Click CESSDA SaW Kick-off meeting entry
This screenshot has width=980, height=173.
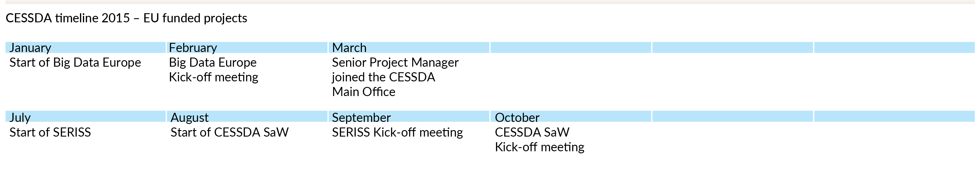pos(540,140)
